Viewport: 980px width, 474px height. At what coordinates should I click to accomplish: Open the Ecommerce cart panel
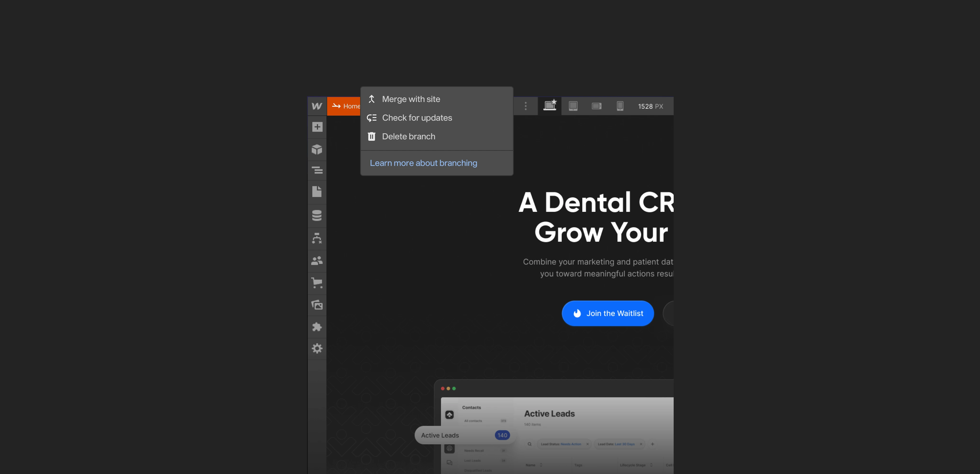[x=317, y=283]
